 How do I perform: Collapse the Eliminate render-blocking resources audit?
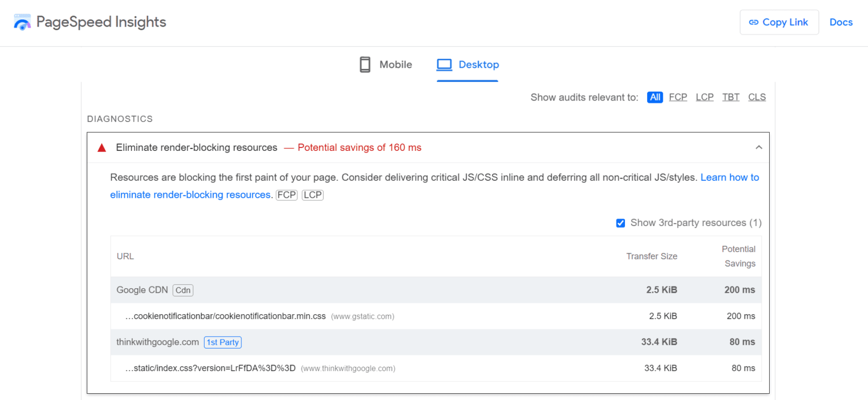[x=759, y=147]
